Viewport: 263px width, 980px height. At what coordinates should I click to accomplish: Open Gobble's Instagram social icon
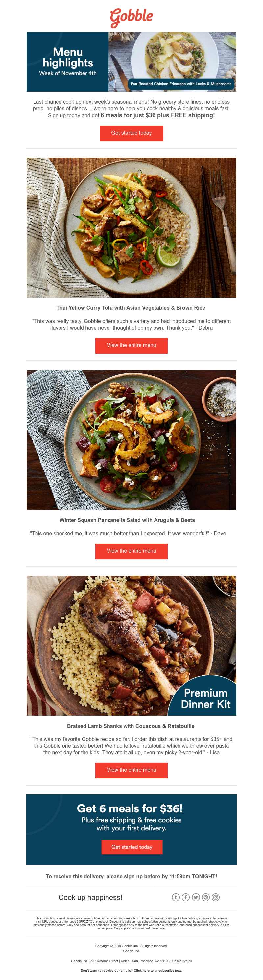tap(215, 897)
